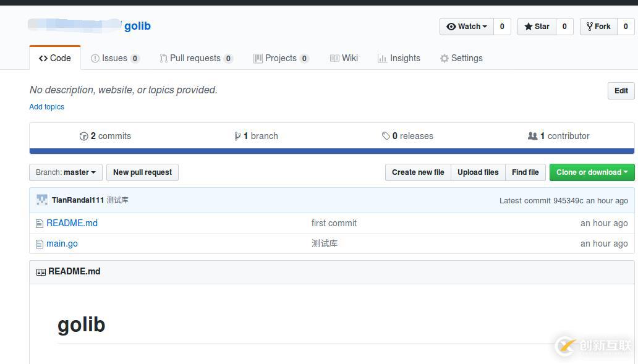
Task: Go to the Projects tab
Action: pyautogui.click(x=281, y=58)
